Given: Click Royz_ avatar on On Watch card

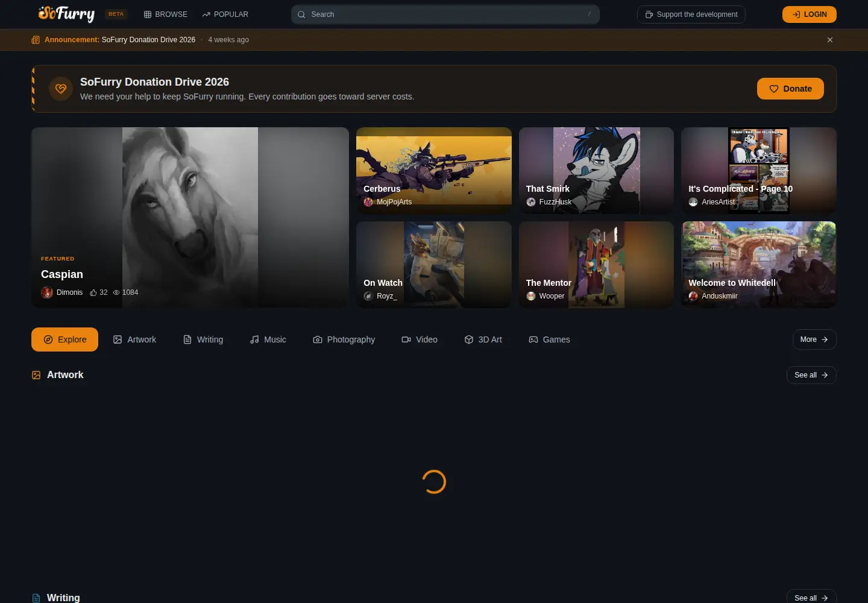Looking at the screenshot, I should pos(368,296).
